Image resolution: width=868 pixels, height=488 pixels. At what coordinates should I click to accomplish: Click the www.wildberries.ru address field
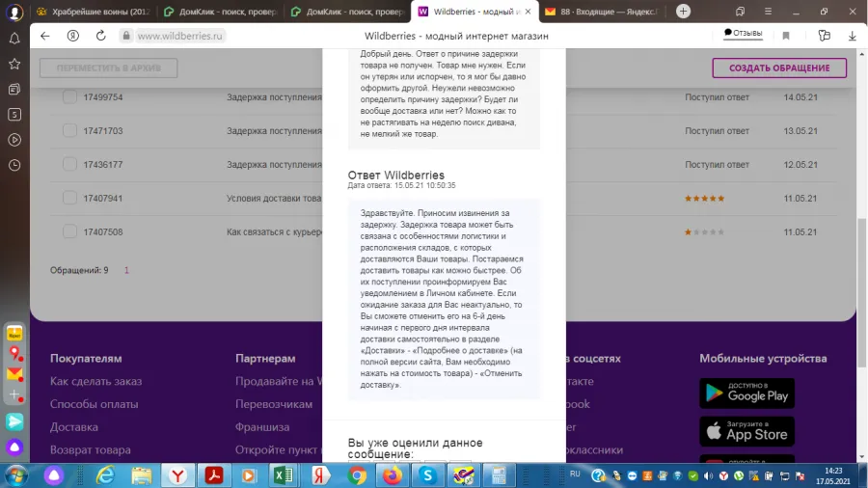(180, 36)
